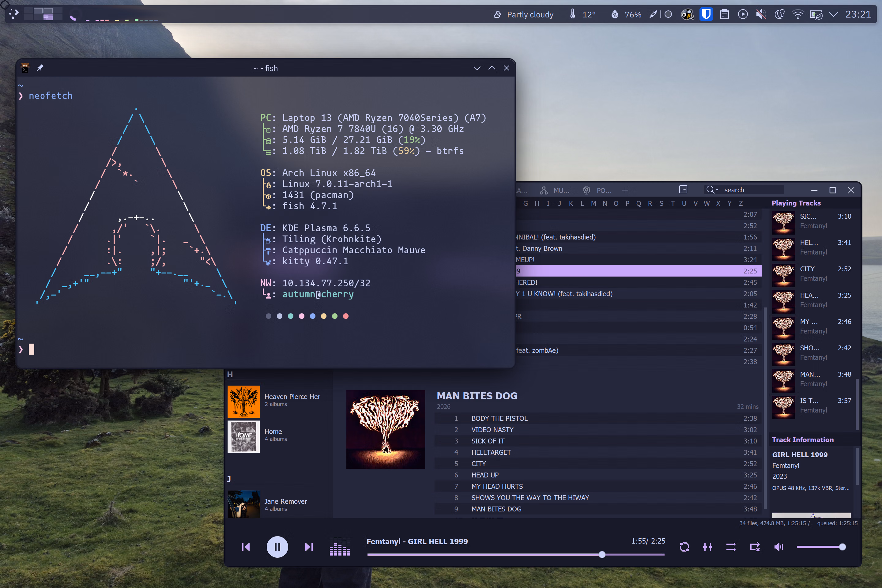The image size is (882, 588).
Task: Open the equalizer sliders icon
Action: pos(708,547)
